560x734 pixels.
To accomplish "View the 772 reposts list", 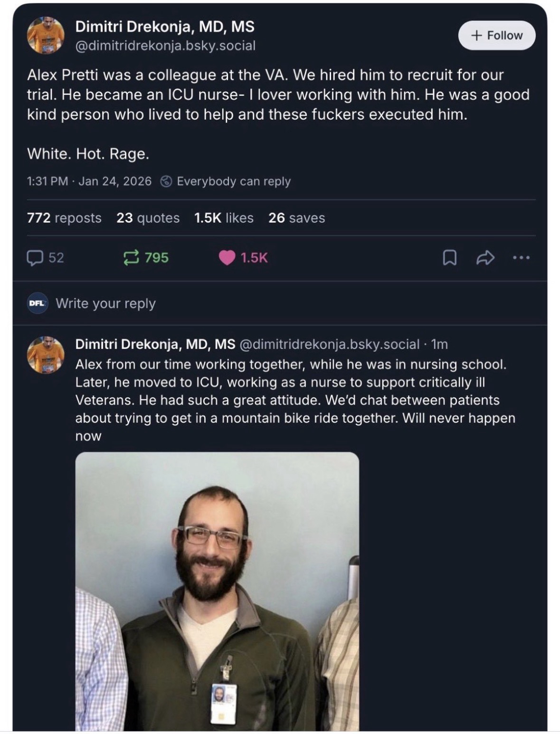I will [64, 218].
